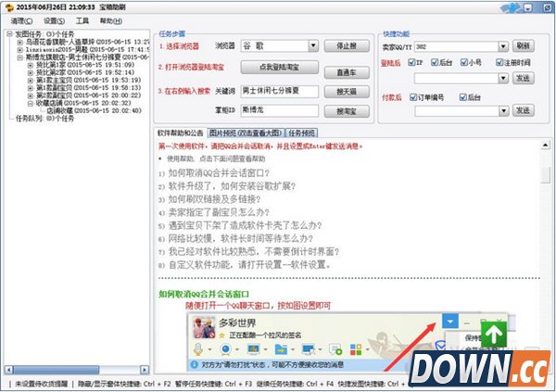Expand the 鸟语花香旗舰-人造草坪 task node
The width and height of the screenshot is (556, 392).
[19, 42]
